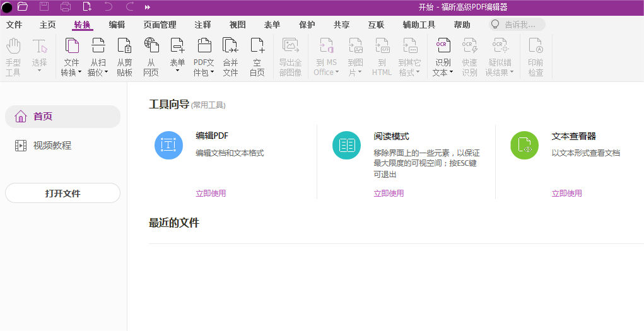The height and width of the screenshot is (331, 644).
Task: Click the 告诉我 search input field
Action: [x=520, y=25]
